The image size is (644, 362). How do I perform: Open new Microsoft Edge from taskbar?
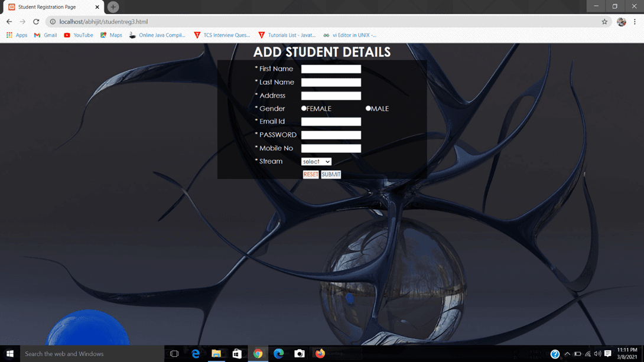tap(278, 353)
